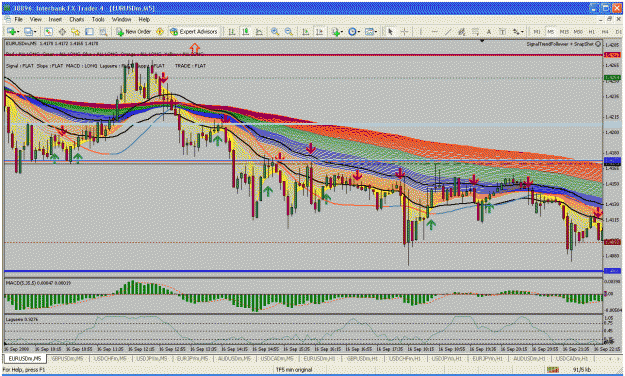Toggle the Navigator window icon
The image size is (625, 376).
pyautogui.click(x=75, y=31)
